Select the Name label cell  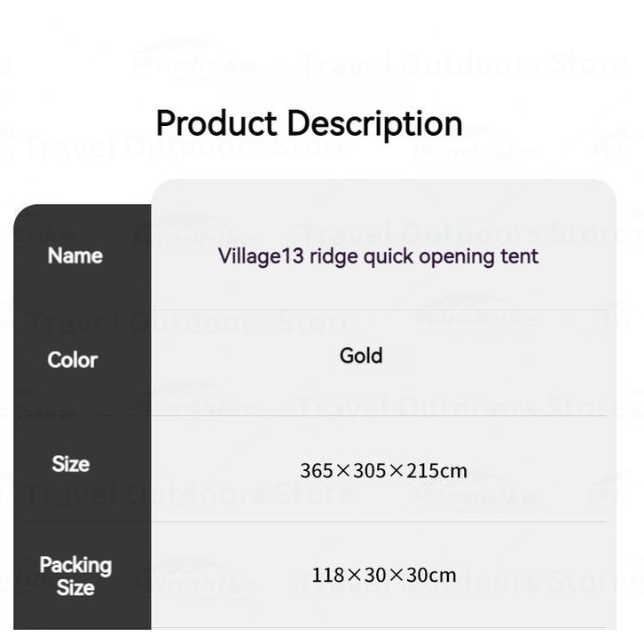tap(75, 255)
